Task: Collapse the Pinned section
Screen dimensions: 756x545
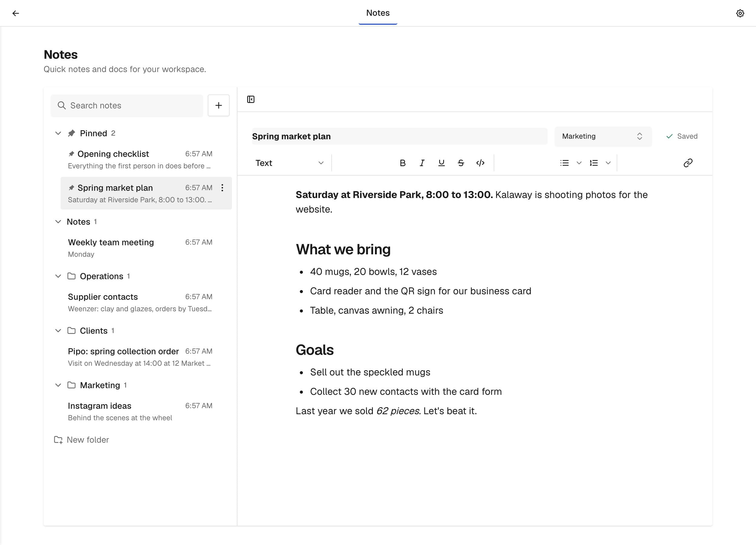Action: [58, 133]
